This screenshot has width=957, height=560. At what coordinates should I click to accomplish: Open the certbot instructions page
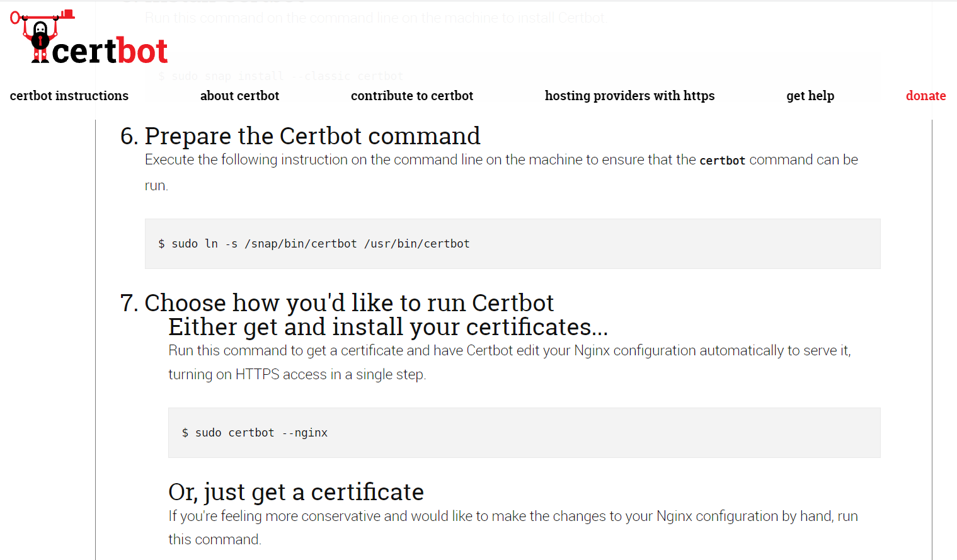[69, 96]
